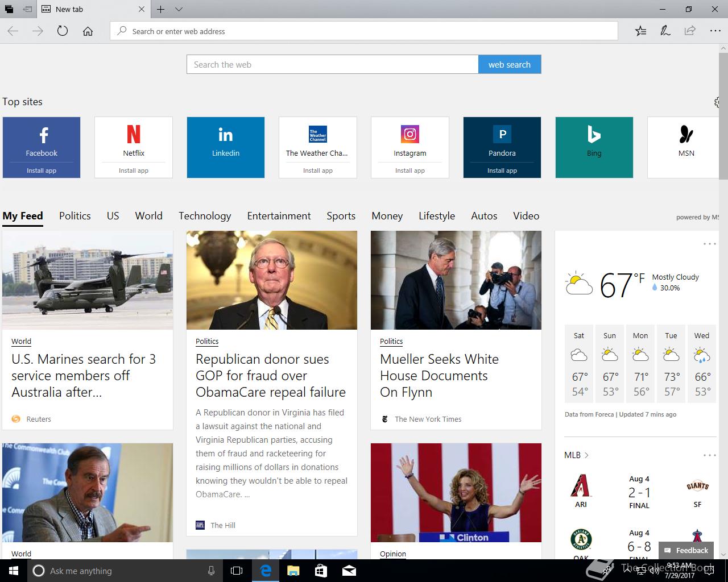
Task: Open Mueller Seeks White House Documents headline
Action: click(x=439, y=376)
